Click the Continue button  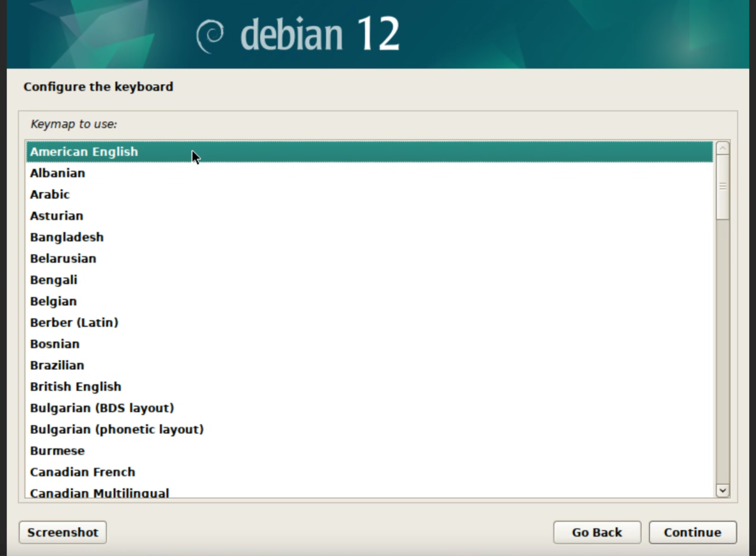coord(693,532)
